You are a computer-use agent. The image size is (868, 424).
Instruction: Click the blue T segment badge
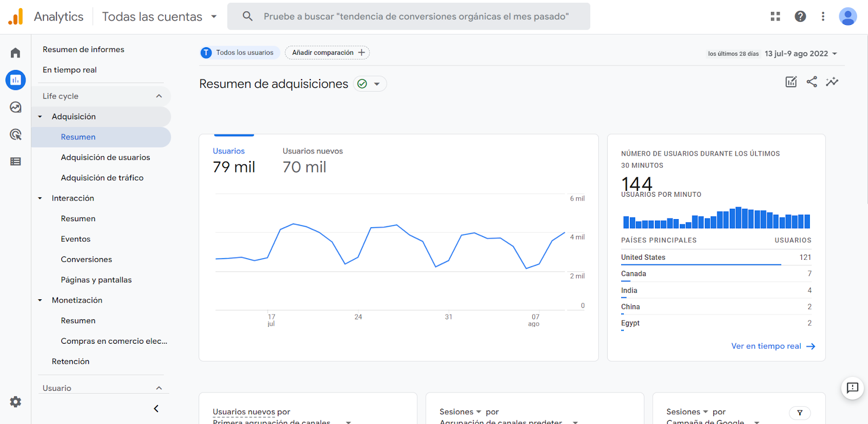pyautogui.click(x=206, y=53)
